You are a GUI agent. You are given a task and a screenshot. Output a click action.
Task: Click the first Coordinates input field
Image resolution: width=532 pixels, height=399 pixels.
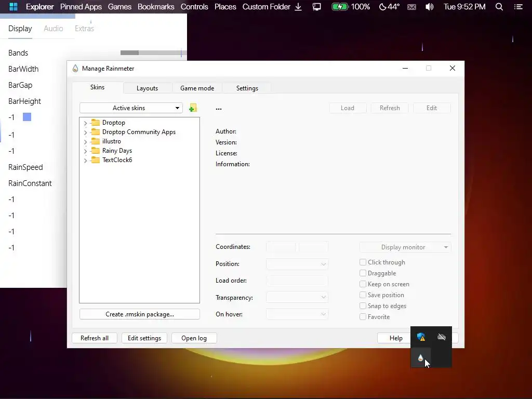pos(281,247)
